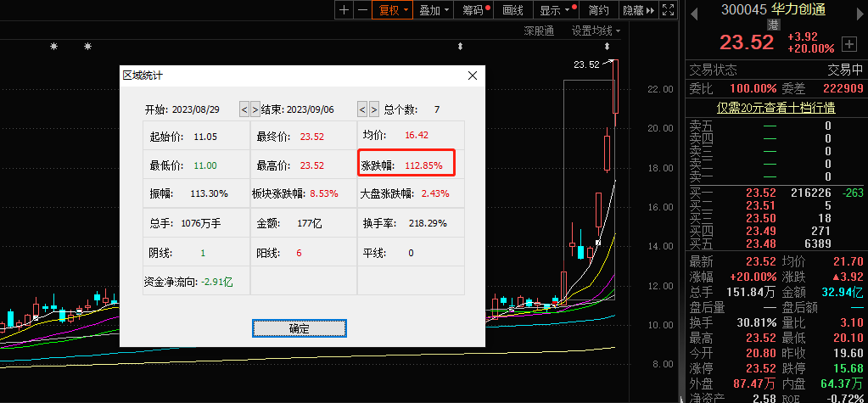Viewport: 868px width, 403px height.
Task: Expand the 叠加 overlay dropdown
Action: (x=434, y=10)
